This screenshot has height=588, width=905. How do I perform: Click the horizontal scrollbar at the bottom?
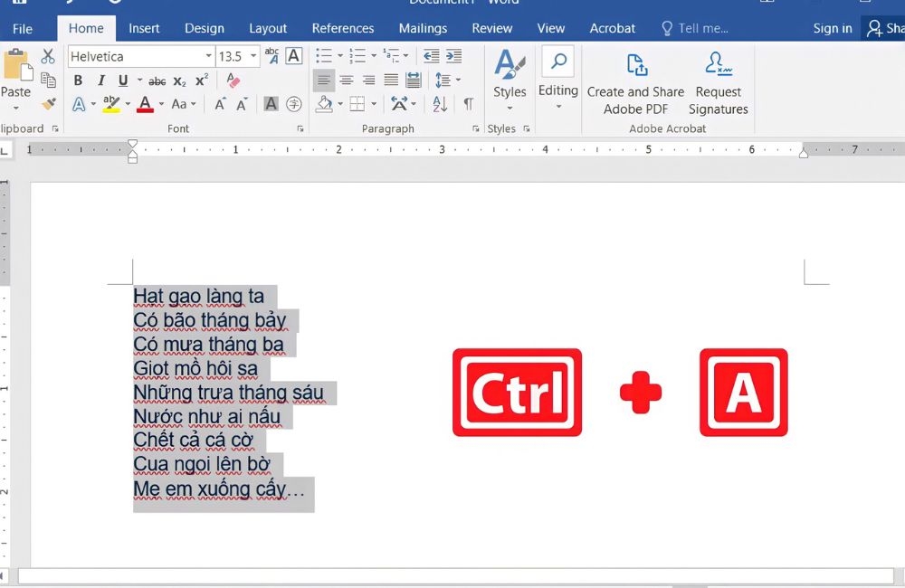click(452, 574)
